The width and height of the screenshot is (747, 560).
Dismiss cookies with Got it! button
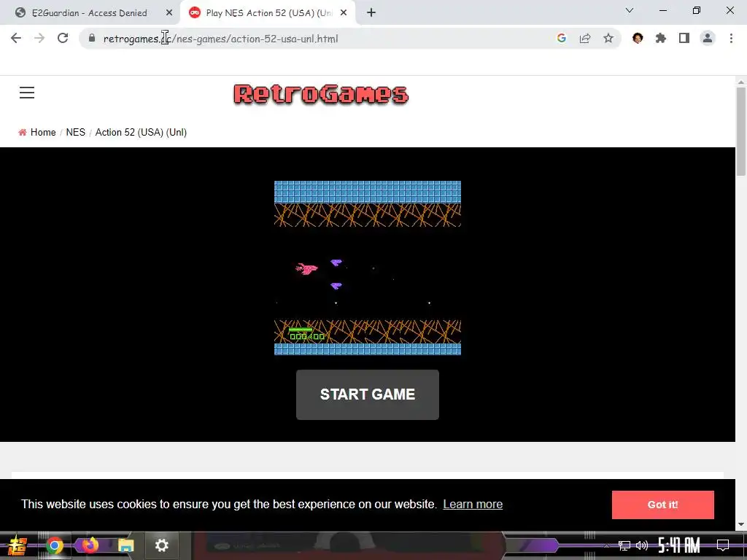click(662, 505)
